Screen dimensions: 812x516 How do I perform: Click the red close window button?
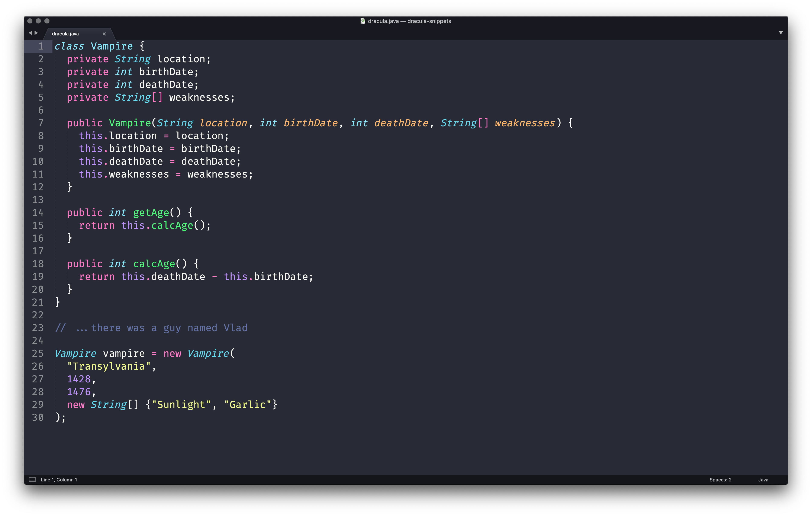[x=30, y=21]
